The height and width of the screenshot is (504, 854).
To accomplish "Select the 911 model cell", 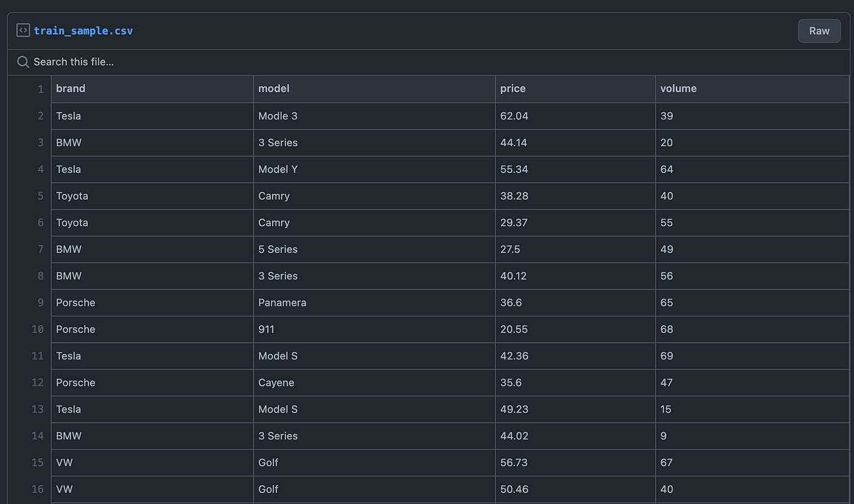I will click(x=374, y=329).
